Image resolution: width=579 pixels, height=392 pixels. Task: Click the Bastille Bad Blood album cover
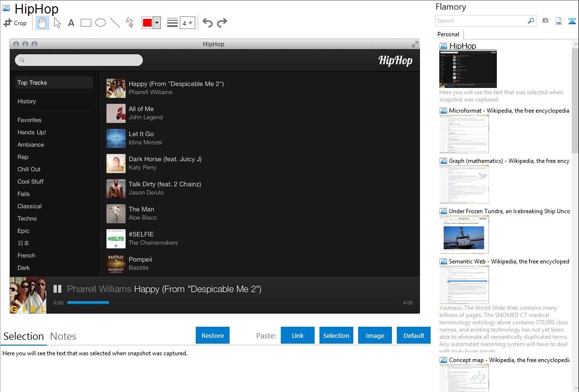click(116, 263)
